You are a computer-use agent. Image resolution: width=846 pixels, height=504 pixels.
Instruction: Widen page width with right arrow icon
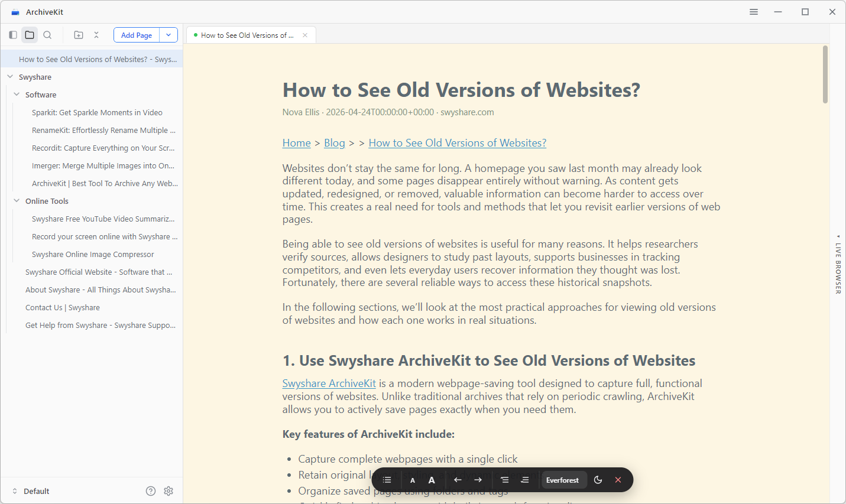pos(478,480)
